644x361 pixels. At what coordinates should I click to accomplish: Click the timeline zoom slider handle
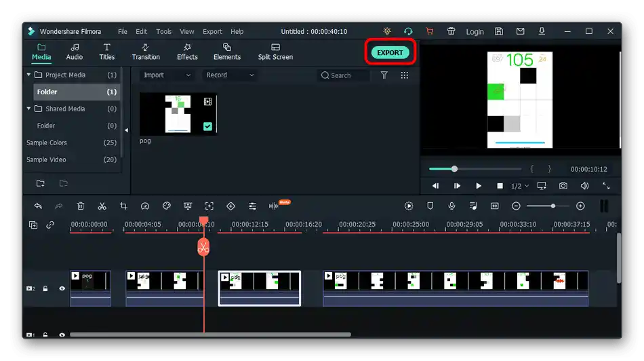[553, 206]
